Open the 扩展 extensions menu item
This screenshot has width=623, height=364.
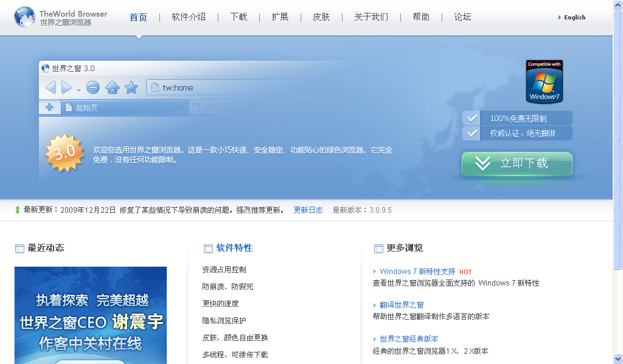pos(280,16)
